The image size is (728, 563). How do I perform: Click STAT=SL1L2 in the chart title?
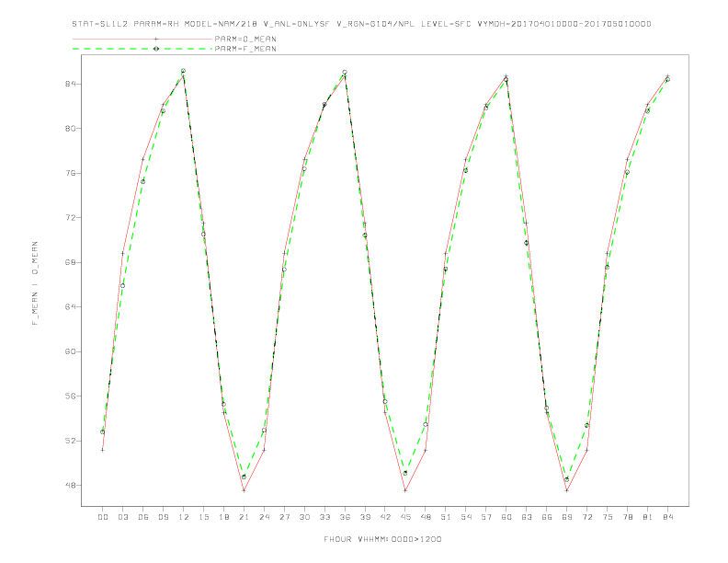pyautogui.click(x=100, y=24)
